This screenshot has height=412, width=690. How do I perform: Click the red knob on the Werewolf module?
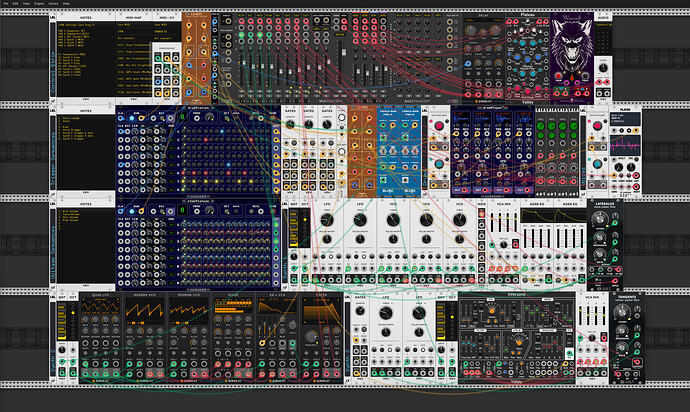[x=558, y=76]
